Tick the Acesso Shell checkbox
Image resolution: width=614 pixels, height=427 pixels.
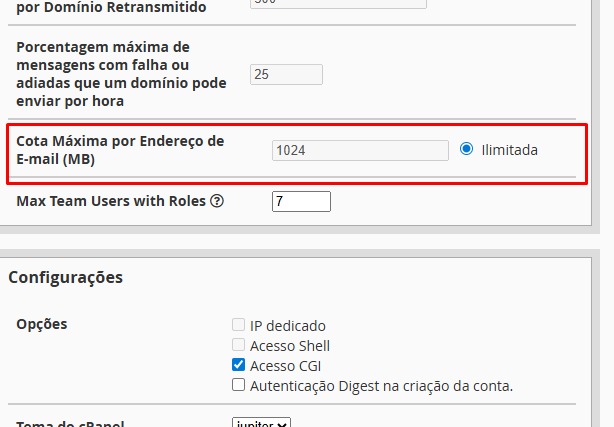[238, 346]
